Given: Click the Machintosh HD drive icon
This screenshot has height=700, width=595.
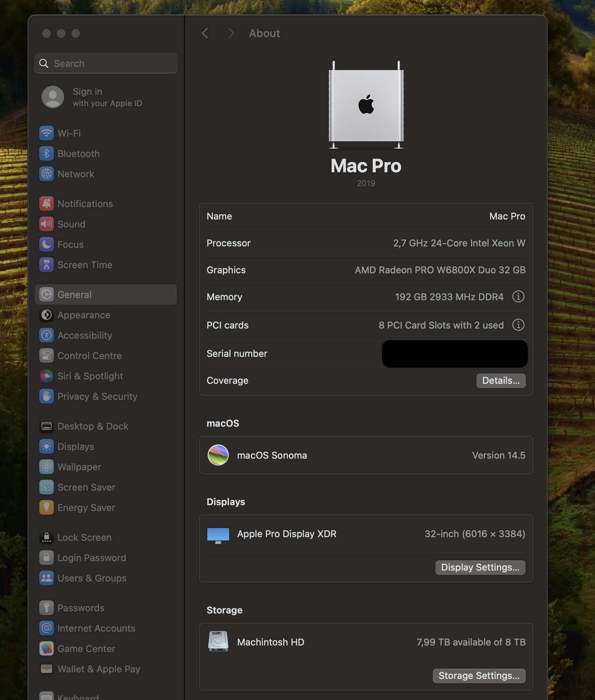Looking at the screenshot, I should pyautogui.click(x=218, y=641).
